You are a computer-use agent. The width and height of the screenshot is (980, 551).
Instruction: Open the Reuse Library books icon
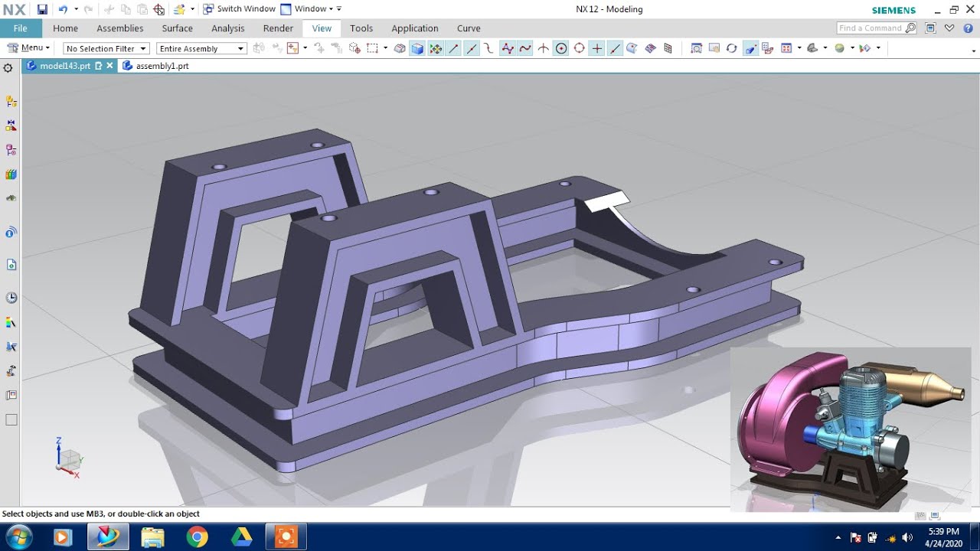tap(11, 174)
